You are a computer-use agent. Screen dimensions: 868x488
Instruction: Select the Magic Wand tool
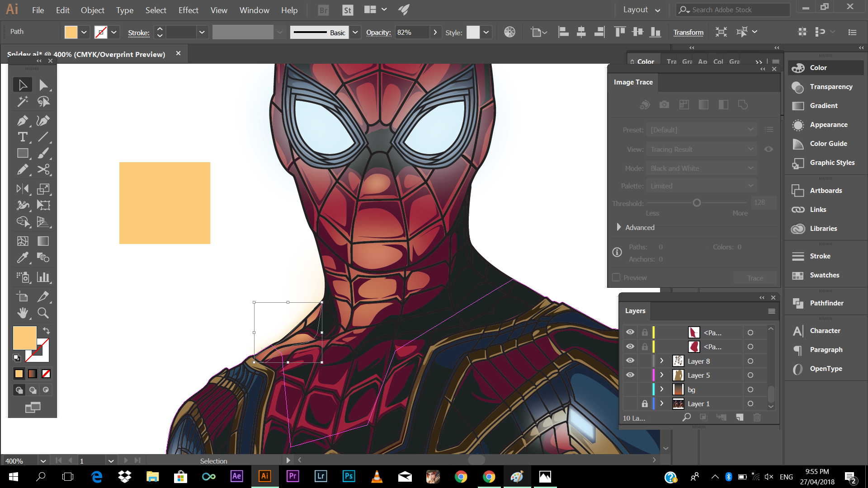22,102
